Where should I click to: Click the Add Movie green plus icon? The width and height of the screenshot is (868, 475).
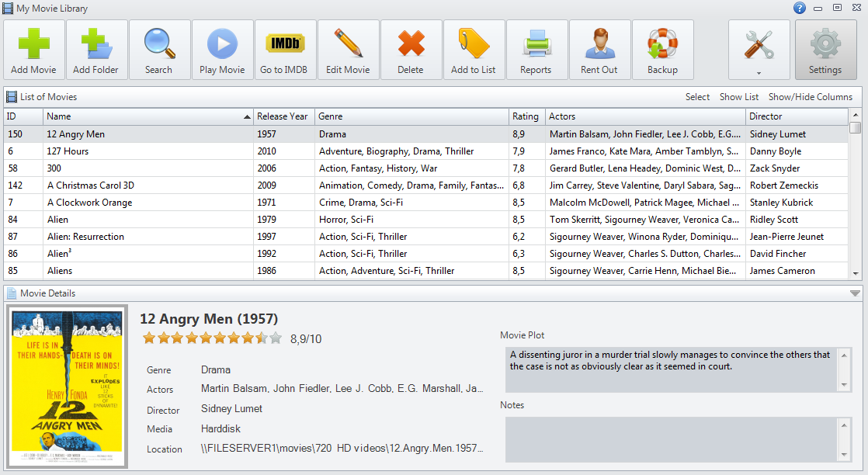pos(33,43)
